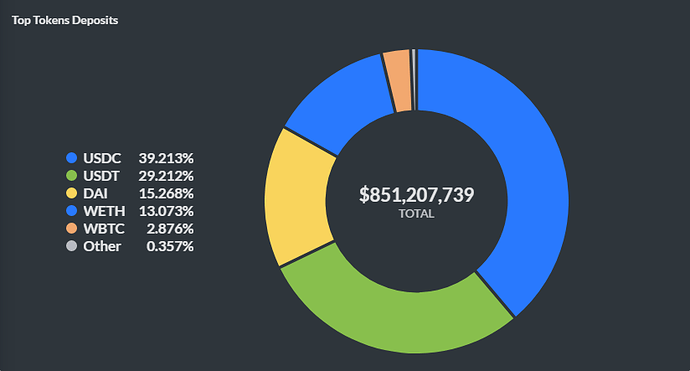
Task: Click the USDC legend color dot
Action: click(71, 158)
